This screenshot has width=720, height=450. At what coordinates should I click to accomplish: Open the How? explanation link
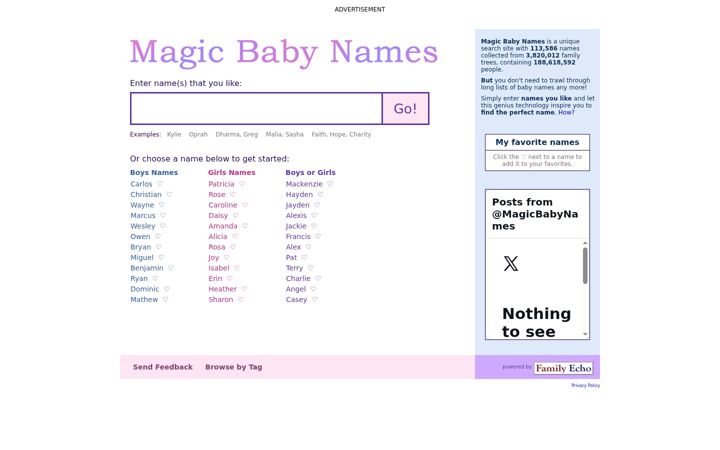point(566,112)
